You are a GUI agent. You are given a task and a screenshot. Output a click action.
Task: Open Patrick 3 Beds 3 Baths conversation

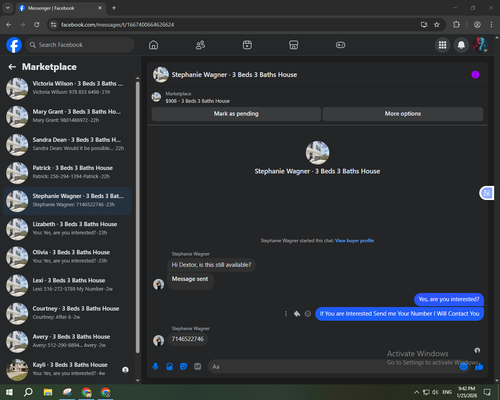(x=67, y=173)
